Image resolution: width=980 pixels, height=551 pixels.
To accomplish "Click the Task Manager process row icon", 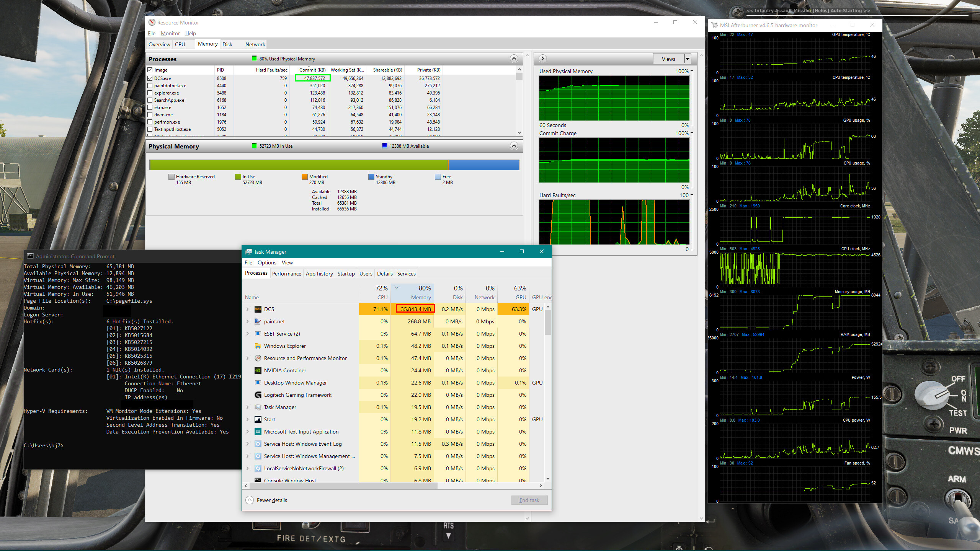I will [258, 407].
